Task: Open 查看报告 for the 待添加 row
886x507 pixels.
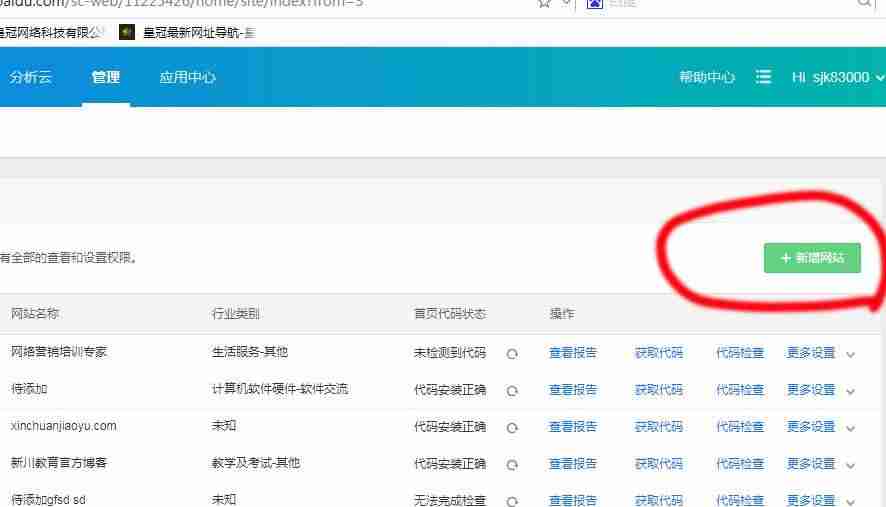Action: tap(573, 389)
